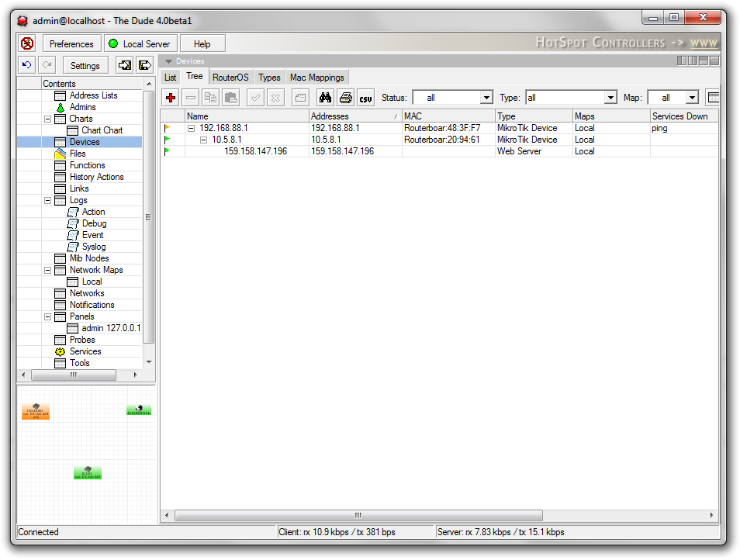The height and width of the screenshot is (560, 740).
Task: Select Admins in Contents tree
Action: coord(82,107)
